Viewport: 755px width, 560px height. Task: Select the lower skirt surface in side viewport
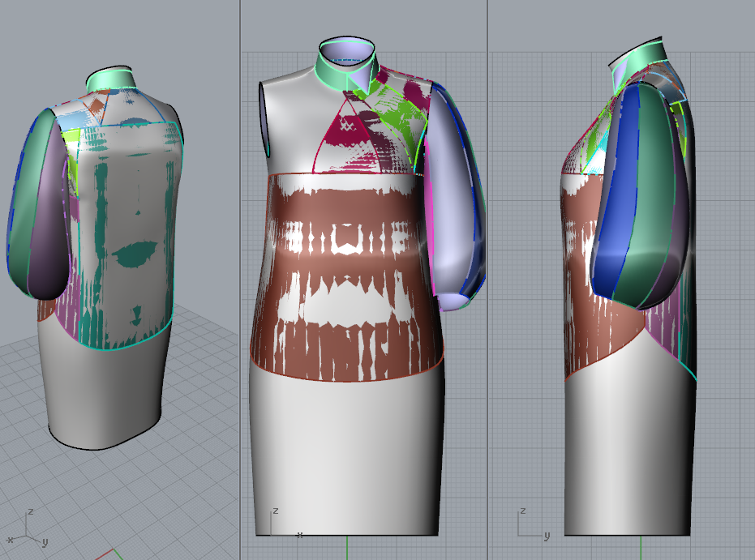(x=628, y=442)
